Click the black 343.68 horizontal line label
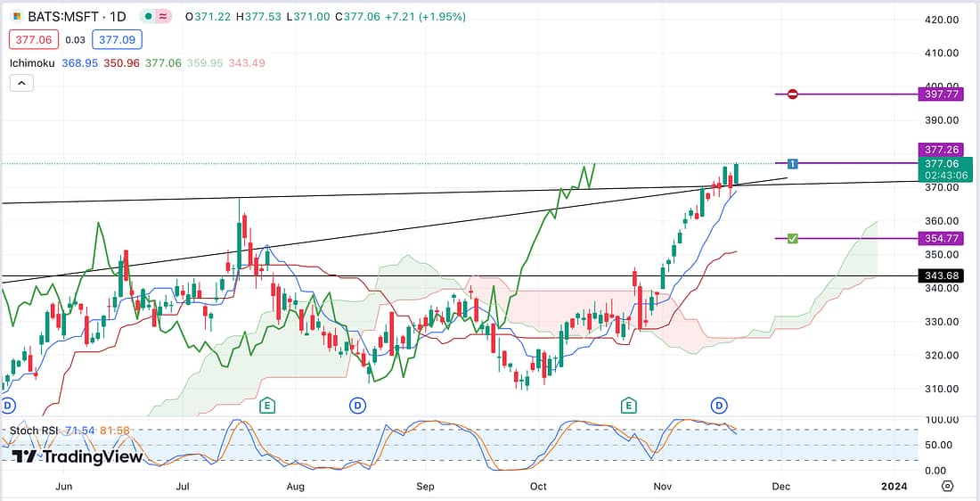Image resolution: width=980 pixels, height=501 pixels. click(938, 276)
